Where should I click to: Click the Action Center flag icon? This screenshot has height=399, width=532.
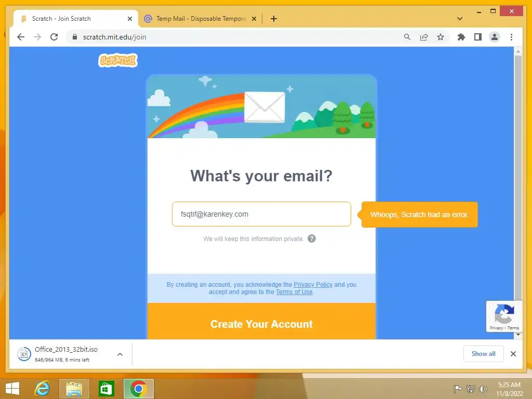click(458, 389)
